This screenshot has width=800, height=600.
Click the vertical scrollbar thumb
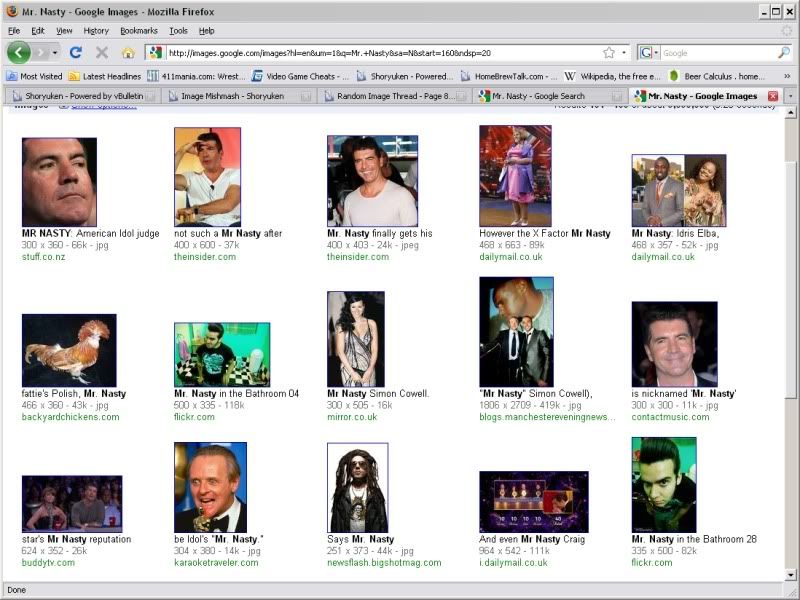click(790, 279)
